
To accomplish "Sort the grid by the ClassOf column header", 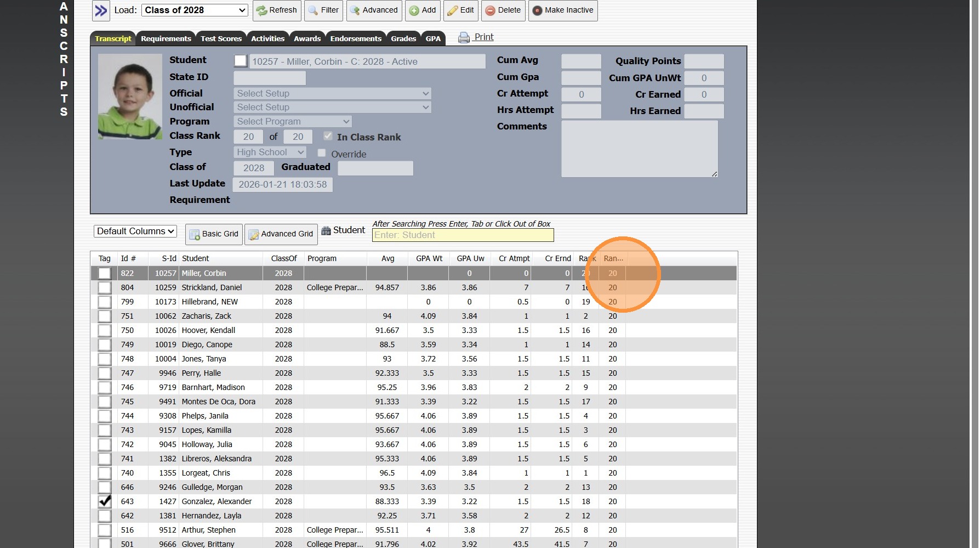I will (283, 258).
